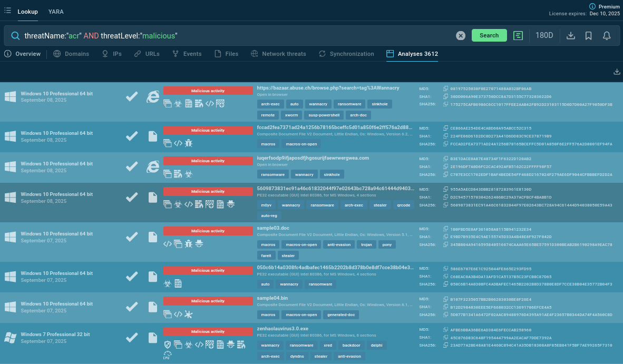Click the bug icon on the fccad2fea7371 row
This screenshot has width=623, height=364.
189,143
